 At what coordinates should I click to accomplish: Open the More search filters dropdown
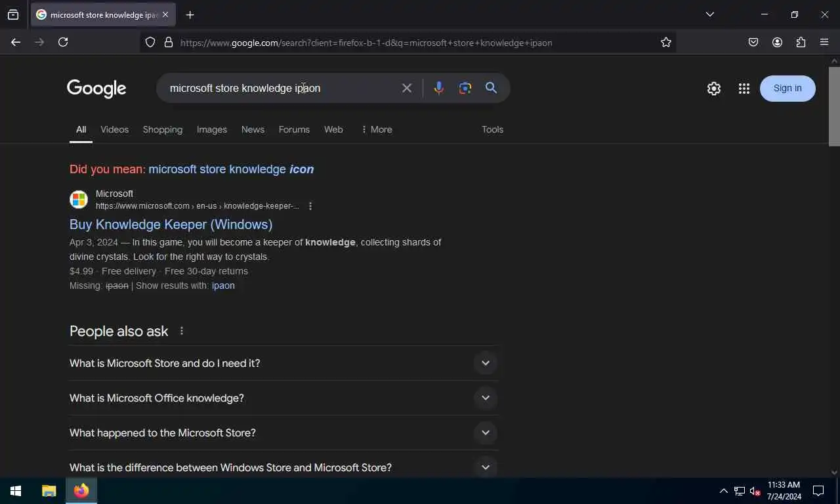(x=377, y=129)
